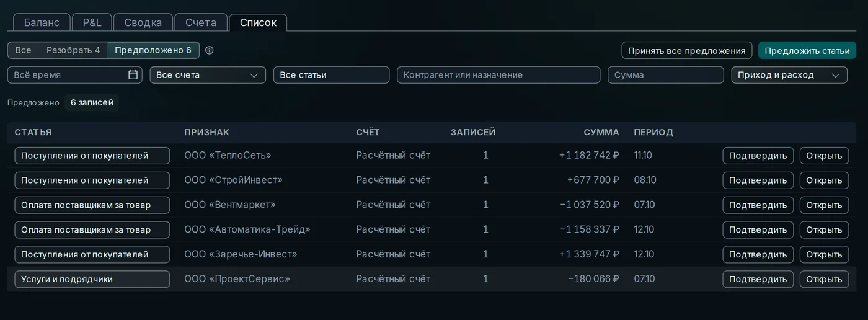Focus the Контрагент или назначение search field

click(498, 75)
